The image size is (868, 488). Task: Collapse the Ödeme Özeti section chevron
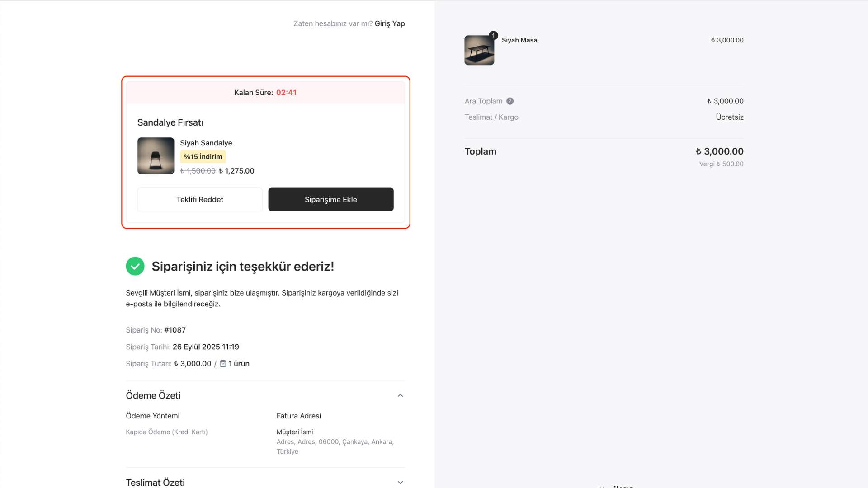pyautogui.click(x=400, y=395)
